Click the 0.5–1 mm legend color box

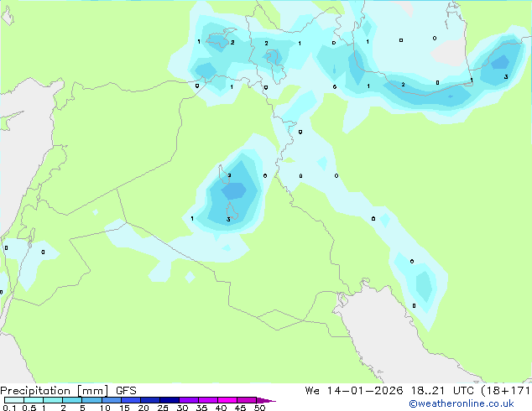click(34, 400)
